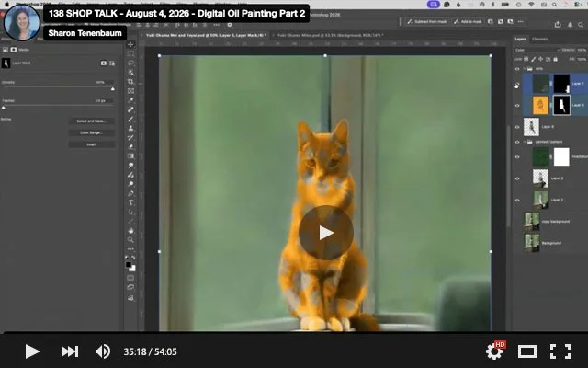Screen dimensions: 588x368
Task: Toggle visibility eye of Layer 3
Action: pyautogui.click(x=517, y=178)
